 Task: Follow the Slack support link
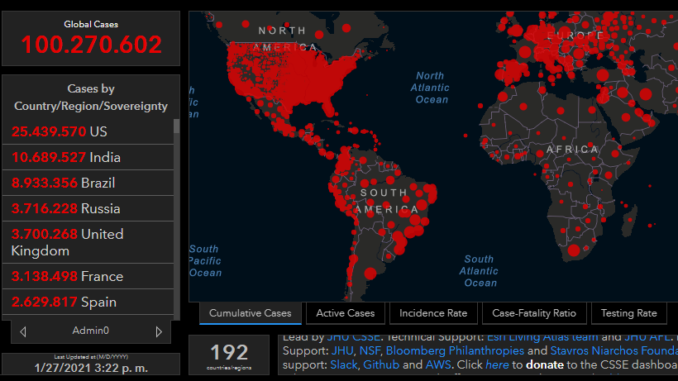(x=344, y=365)
